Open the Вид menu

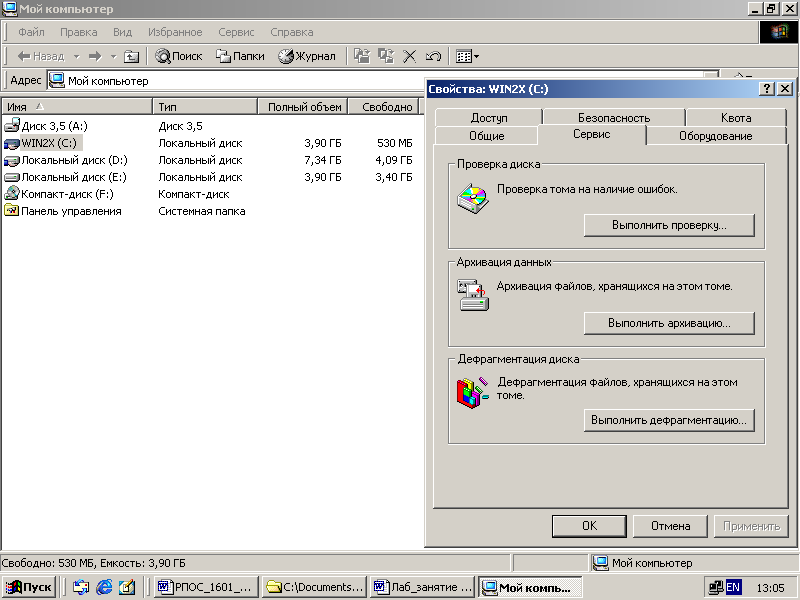(x=122, y=32)
